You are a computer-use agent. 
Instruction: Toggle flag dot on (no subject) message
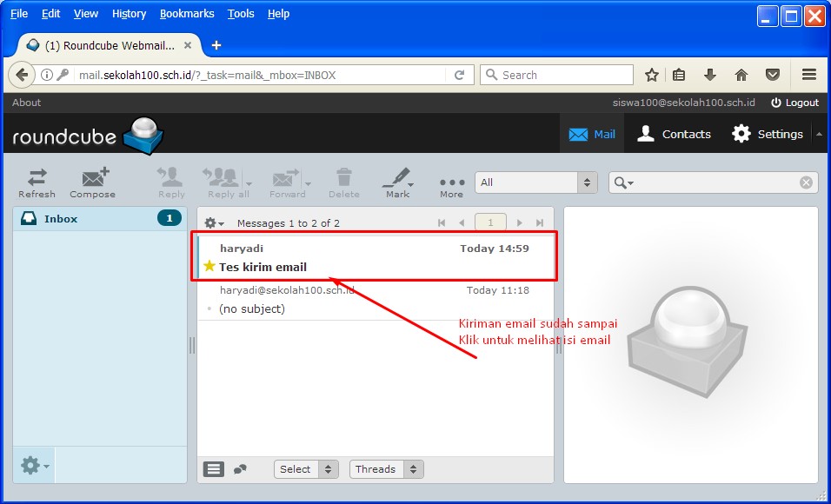pos(209,308)
